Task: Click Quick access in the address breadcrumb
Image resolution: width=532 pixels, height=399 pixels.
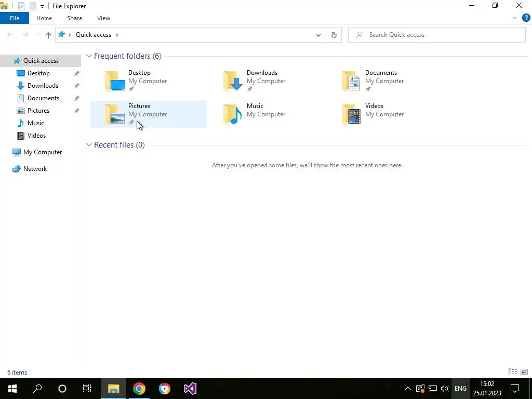Action: pos(94,35)
